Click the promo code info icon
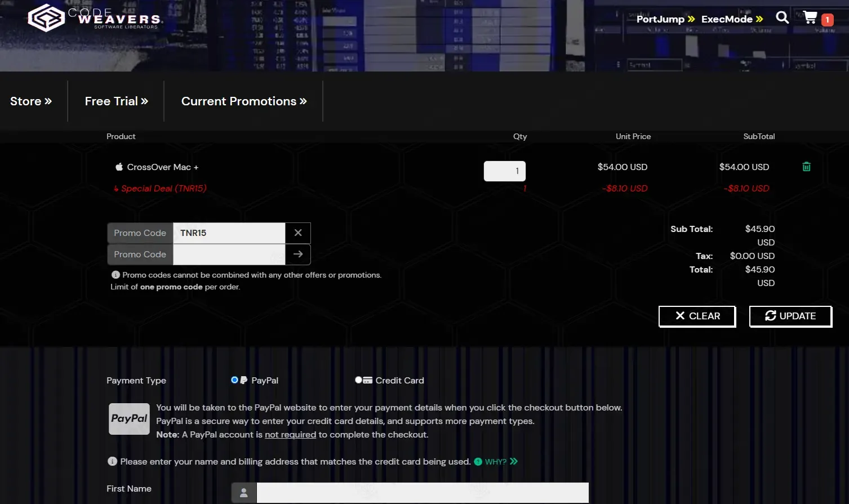This screenshot has width=849, height=504. 115,275
